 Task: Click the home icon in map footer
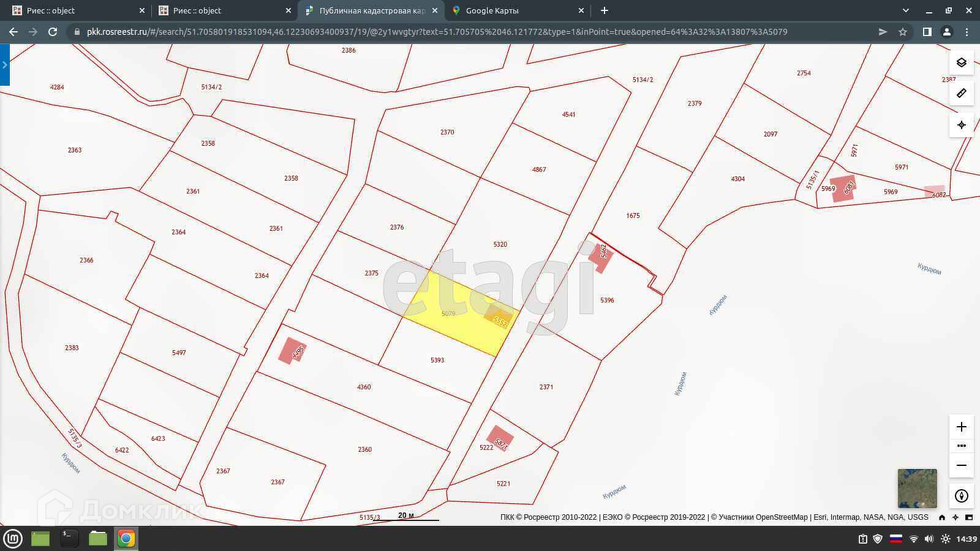tap(942, 517)
